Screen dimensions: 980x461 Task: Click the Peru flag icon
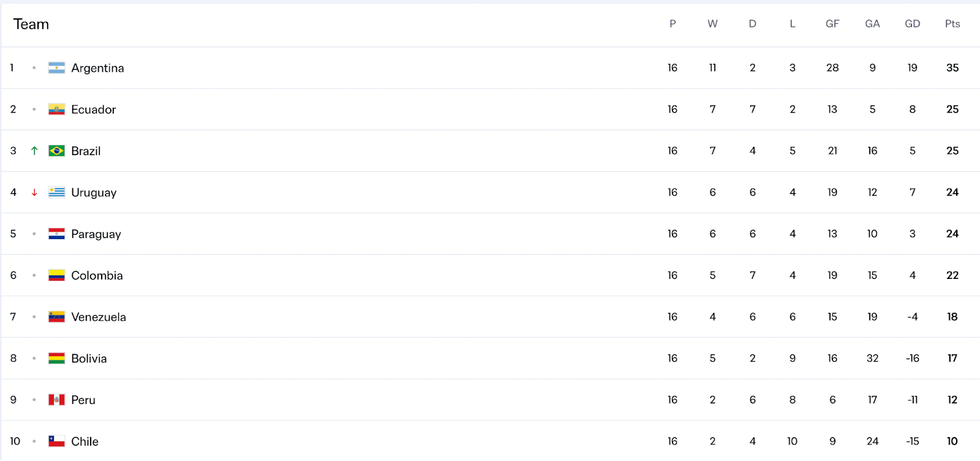[x=56, y=400]
